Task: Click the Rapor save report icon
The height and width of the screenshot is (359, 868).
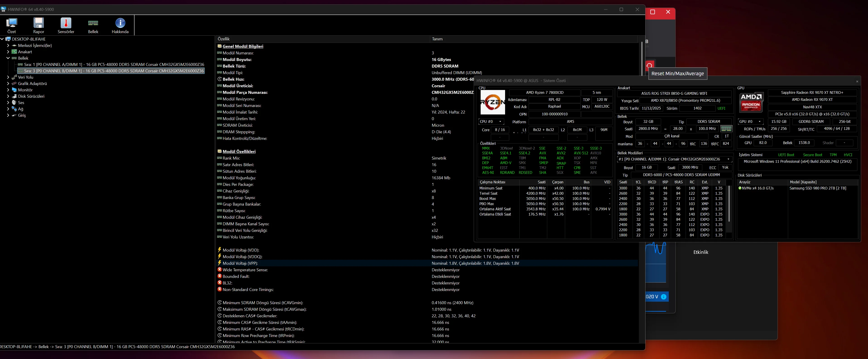Action: click(x=38, y=23)
